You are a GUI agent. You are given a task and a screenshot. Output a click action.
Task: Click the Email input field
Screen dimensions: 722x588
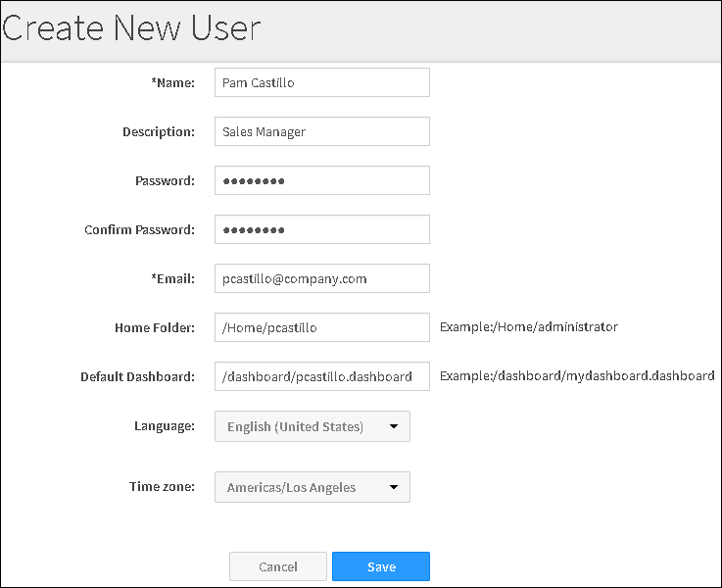pos(322,278)
